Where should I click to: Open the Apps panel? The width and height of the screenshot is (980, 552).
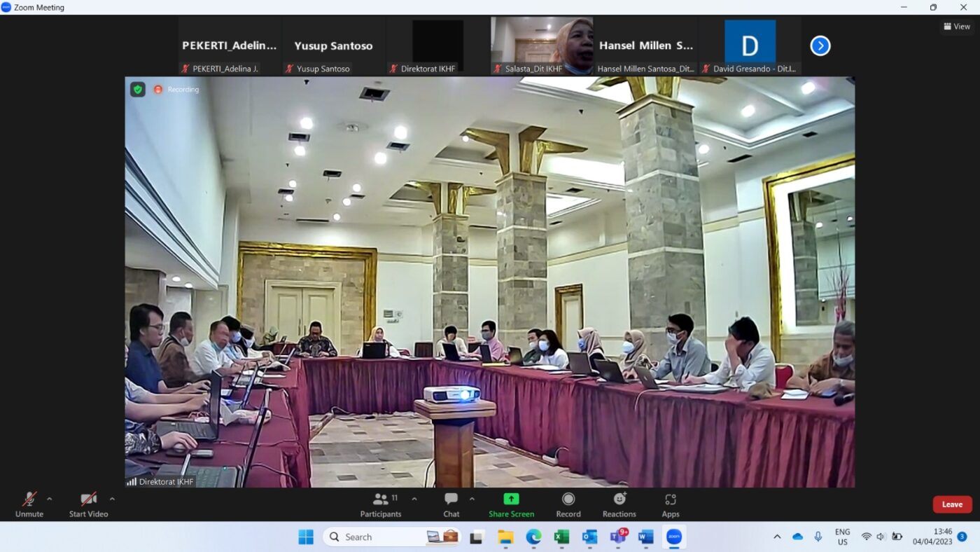click(671, 504)
